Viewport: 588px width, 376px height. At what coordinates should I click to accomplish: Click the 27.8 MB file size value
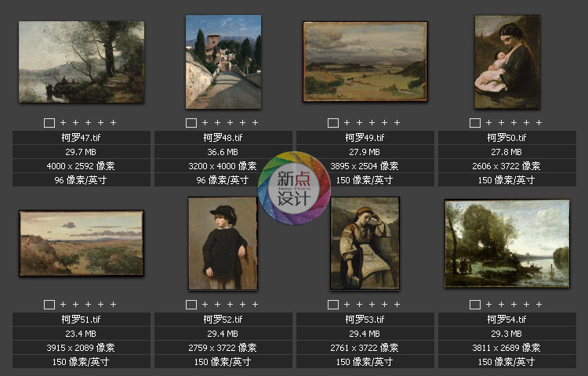pyautogui.click(x=506, y=152)
